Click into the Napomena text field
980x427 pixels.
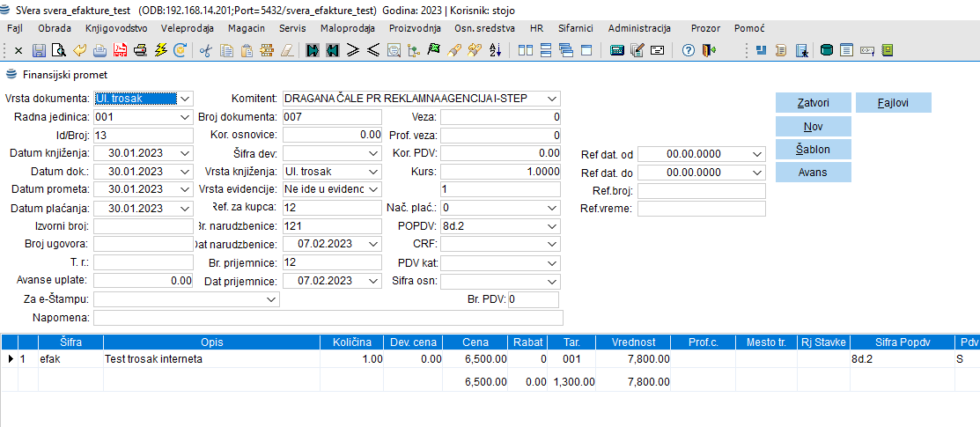(328, 318)
